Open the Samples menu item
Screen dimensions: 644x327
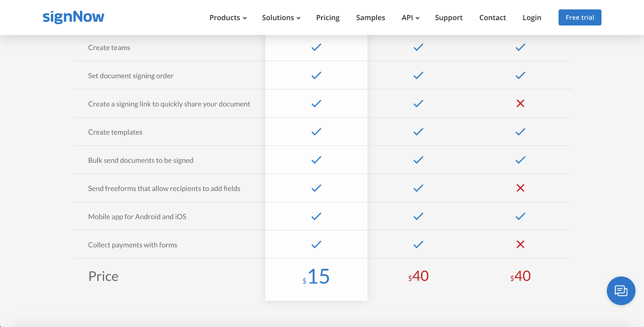(x=370, y=18)
